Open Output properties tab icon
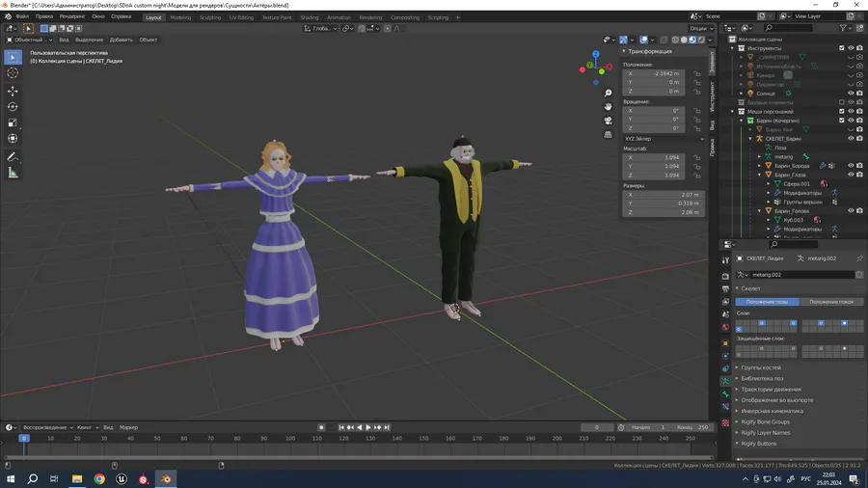Screen dimensions: 868x488 pyautogui.click(x=725, y=288)
